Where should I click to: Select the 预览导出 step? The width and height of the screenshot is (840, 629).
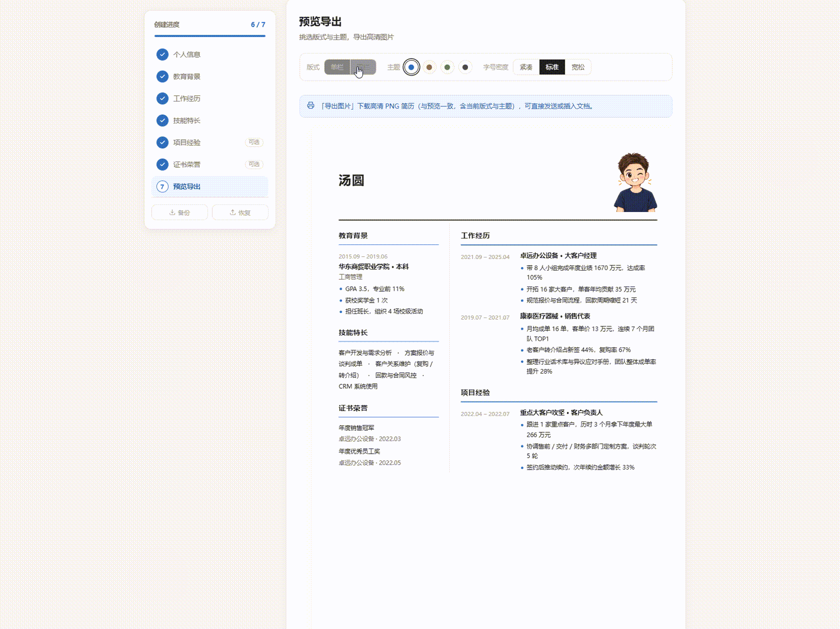click(x=209, y=186)
